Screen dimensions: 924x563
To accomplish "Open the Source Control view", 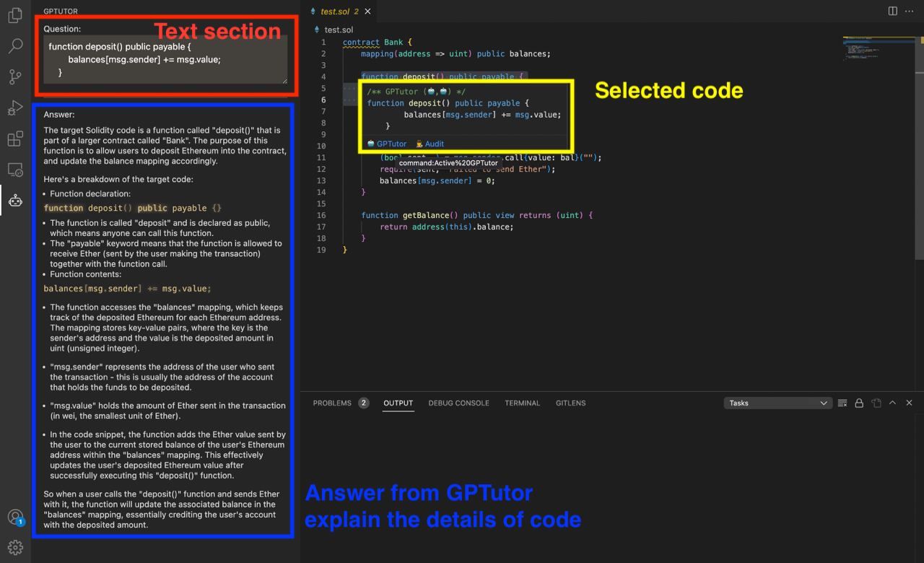I will coord(15,77).
